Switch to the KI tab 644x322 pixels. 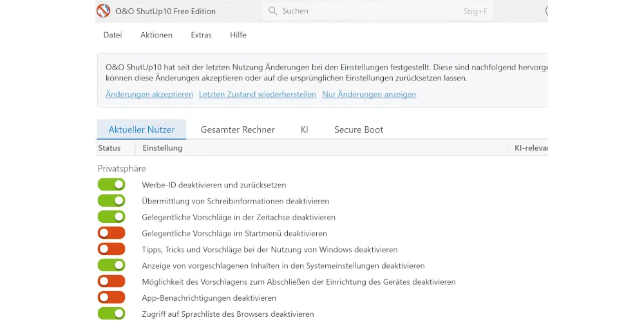(x=305, y=130)
